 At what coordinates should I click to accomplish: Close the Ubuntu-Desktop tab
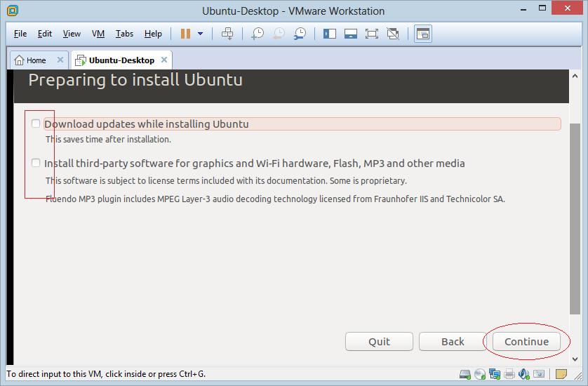click(164, 60)
